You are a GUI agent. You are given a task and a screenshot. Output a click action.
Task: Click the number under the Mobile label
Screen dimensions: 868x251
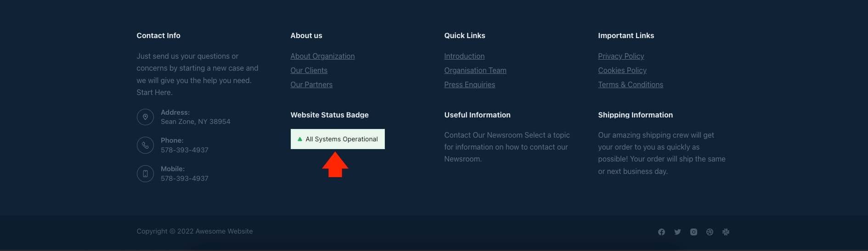point(185,178)
